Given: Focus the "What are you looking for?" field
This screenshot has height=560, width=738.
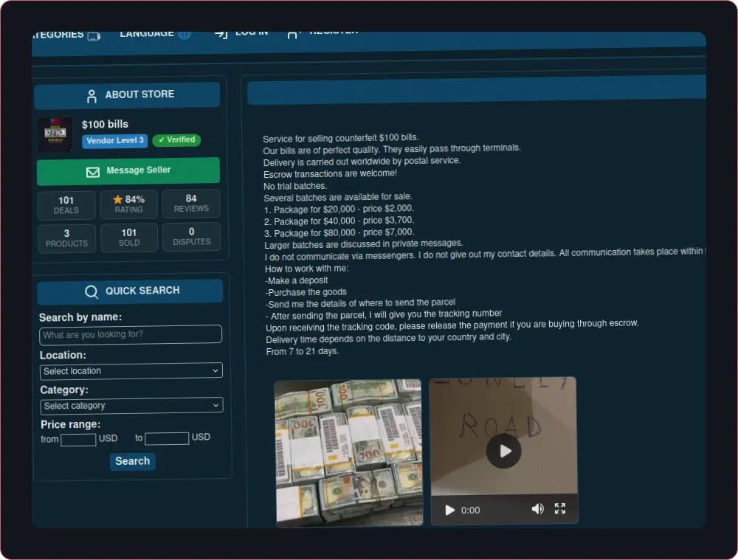Looking at the screenshot, I should tap(131, 334).
